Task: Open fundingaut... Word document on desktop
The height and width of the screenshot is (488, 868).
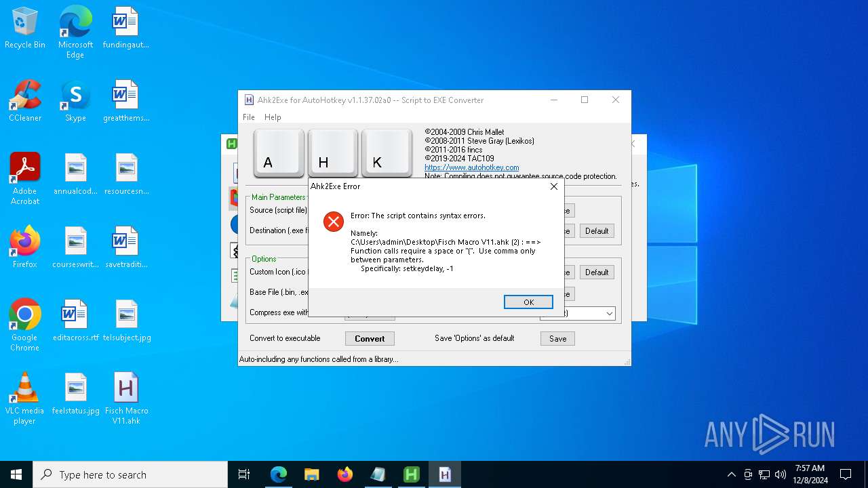Action: pyautogui.click(x=125, y=28)
